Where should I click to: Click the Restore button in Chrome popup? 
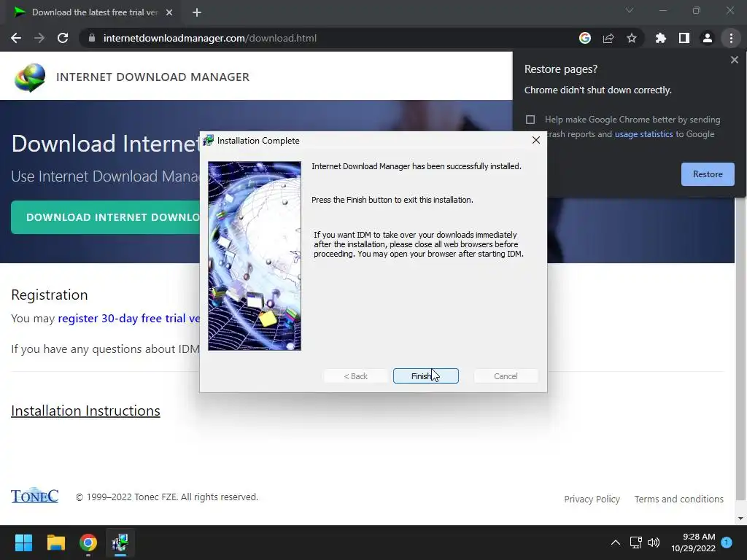708,174
